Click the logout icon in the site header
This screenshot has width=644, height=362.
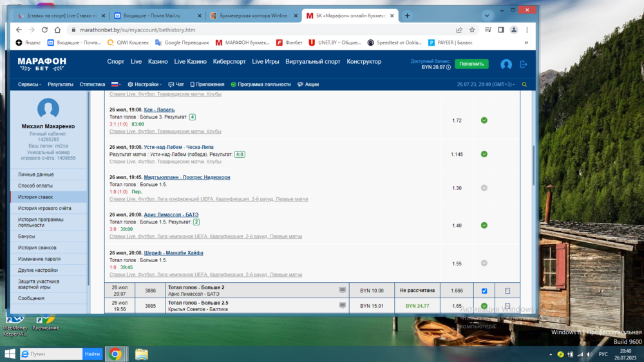point(524,64)
